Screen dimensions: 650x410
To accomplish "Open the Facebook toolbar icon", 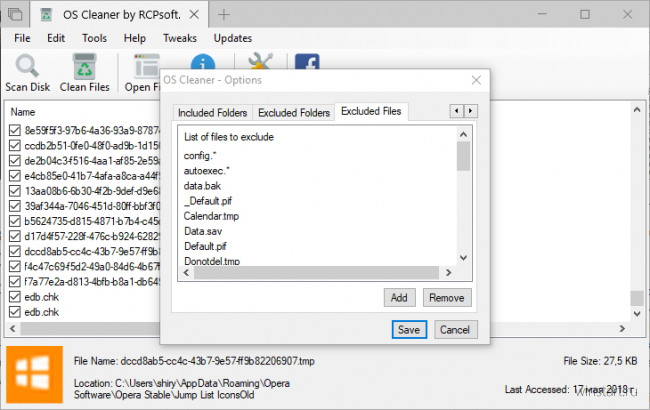I will [x=307, y=61].
